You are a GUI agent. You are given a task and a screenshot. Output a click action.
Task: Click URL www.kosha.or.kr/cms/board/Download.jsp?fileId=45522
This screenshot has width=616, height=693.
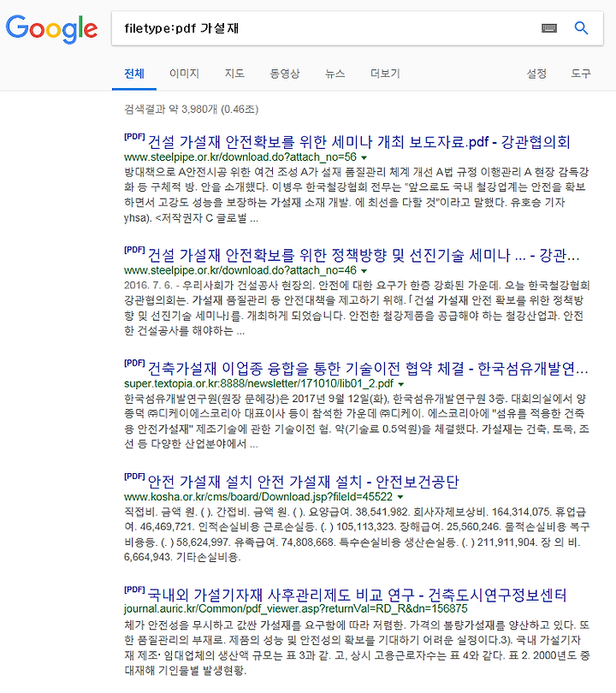(x=258, y=497)
